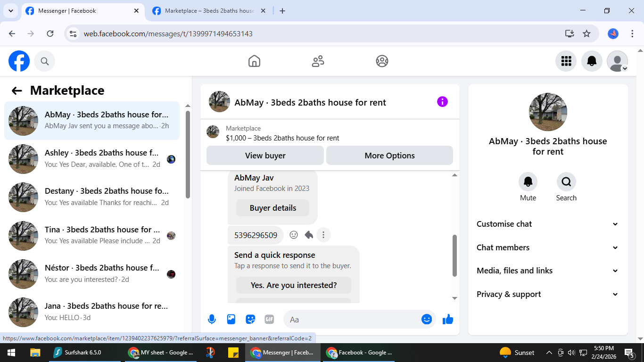644x362 pixels.
Task: Open MY sheet Google Chrome taskbar window
Action: coord(161,353)
